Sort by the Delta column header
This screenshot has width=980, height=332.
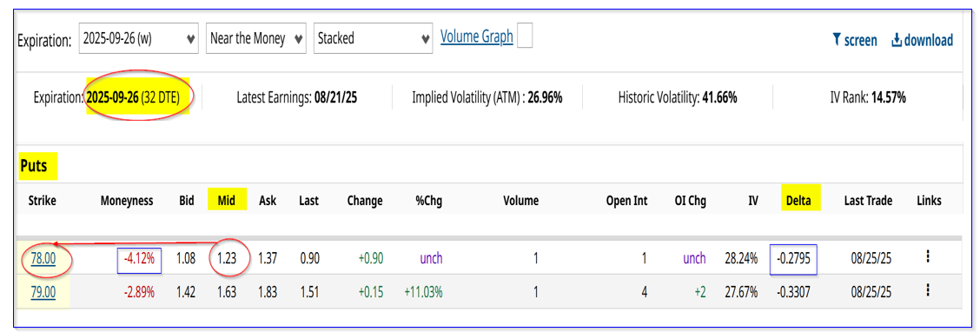click(x=801, y=200)
